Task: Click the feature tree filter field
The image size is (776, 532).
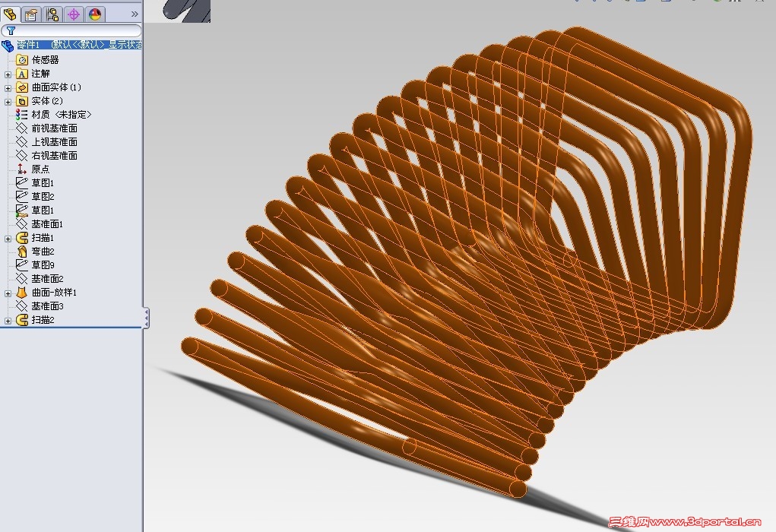Action: coord(71,30)
